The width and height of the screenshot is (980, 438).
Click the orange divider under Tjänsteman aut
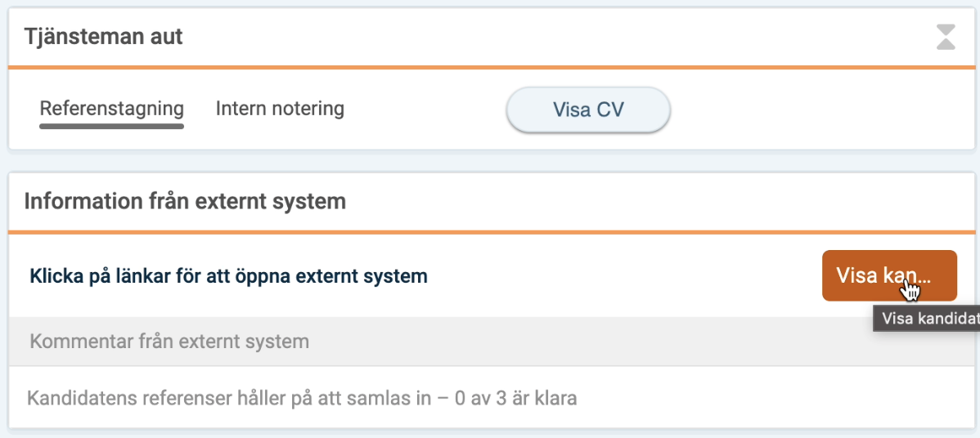[492, 67]
